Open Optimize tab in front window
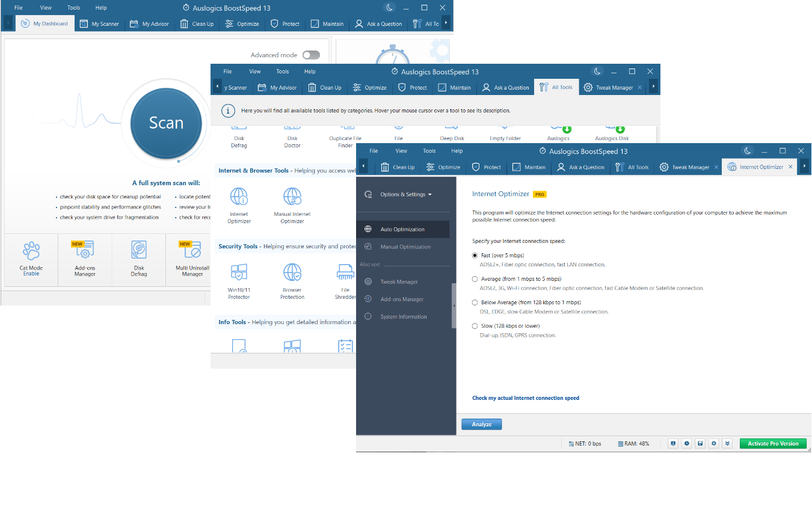Screen dimensions: 812x522 [x=443, y=167]
